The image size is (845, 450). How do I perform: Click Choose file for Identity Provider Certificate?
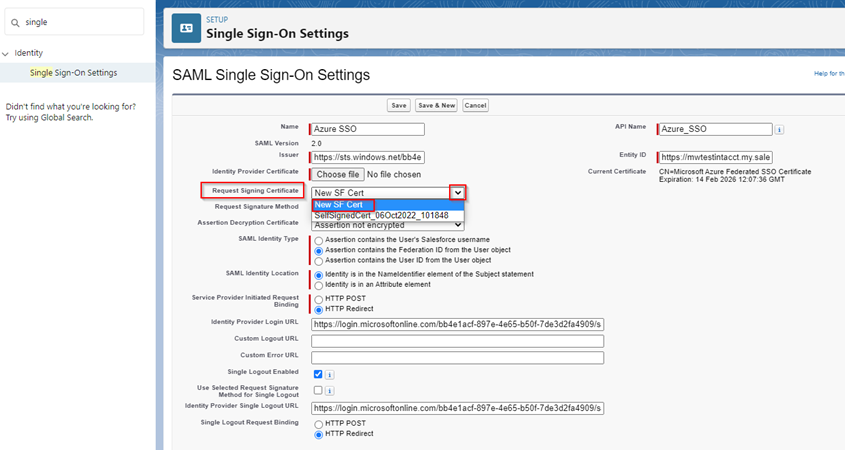click(x=338, y=175)
